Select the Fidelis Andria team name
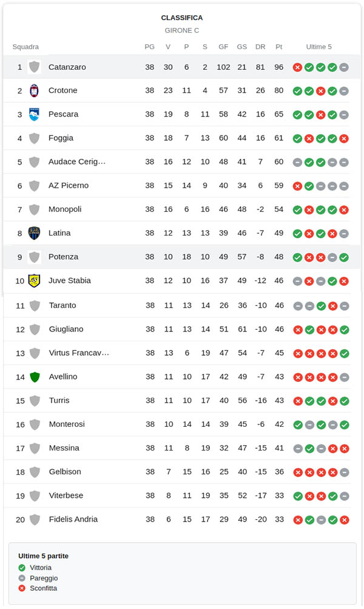 point(73,519)
